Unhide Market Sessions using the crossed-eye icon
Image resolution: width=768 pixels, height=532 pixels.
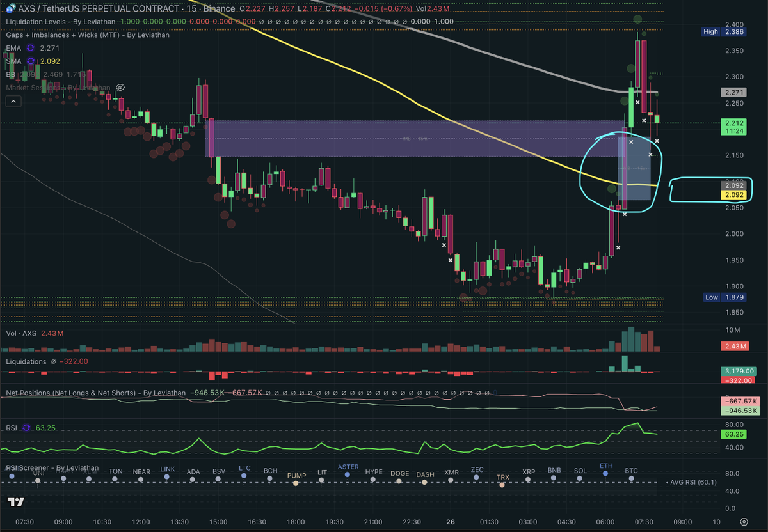tap(119, 87)
